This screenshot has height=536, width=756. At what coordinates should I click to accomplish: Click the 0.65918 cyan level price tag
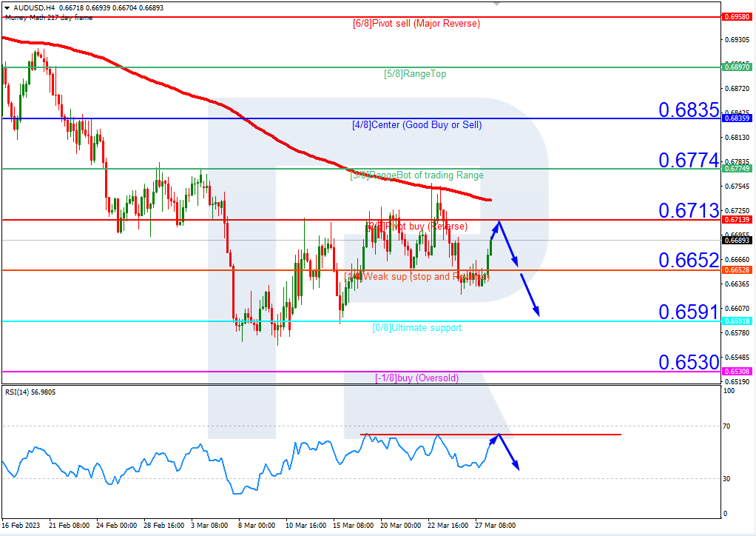pyautogui.click(x=736, y=322)
